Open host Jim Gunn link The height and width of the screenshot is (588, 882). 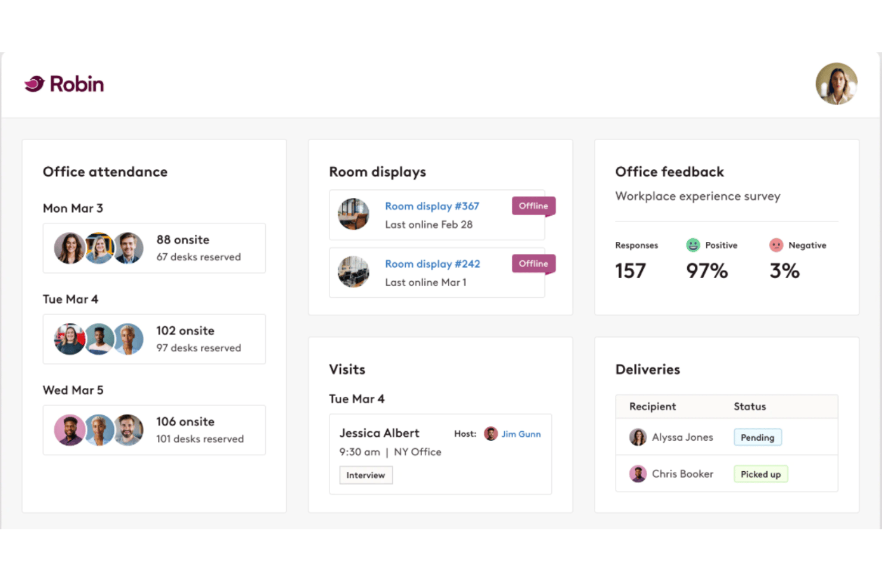[x=521, y=434]
